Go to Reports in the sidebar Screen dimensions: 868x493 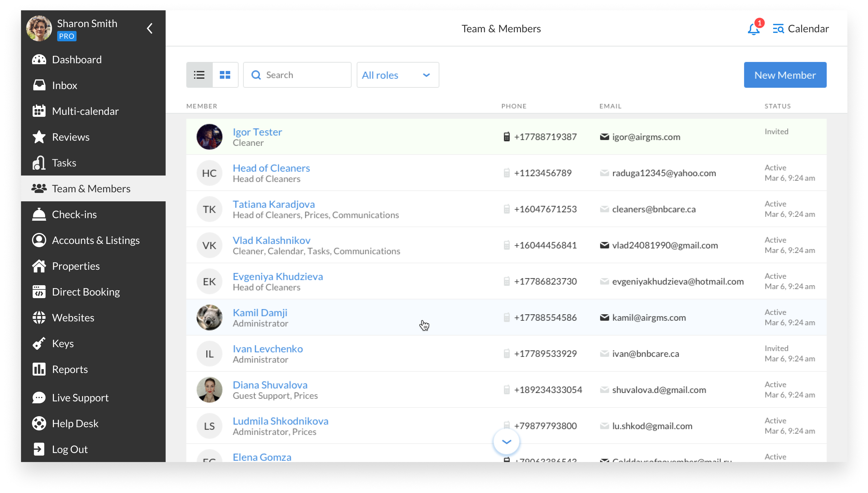(70, 369)
